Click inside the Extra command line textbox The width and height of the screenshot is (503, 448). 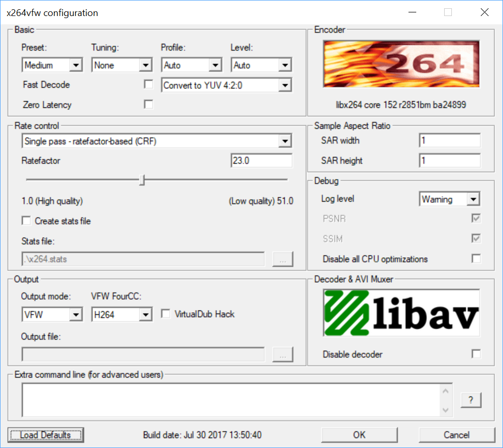231,400
